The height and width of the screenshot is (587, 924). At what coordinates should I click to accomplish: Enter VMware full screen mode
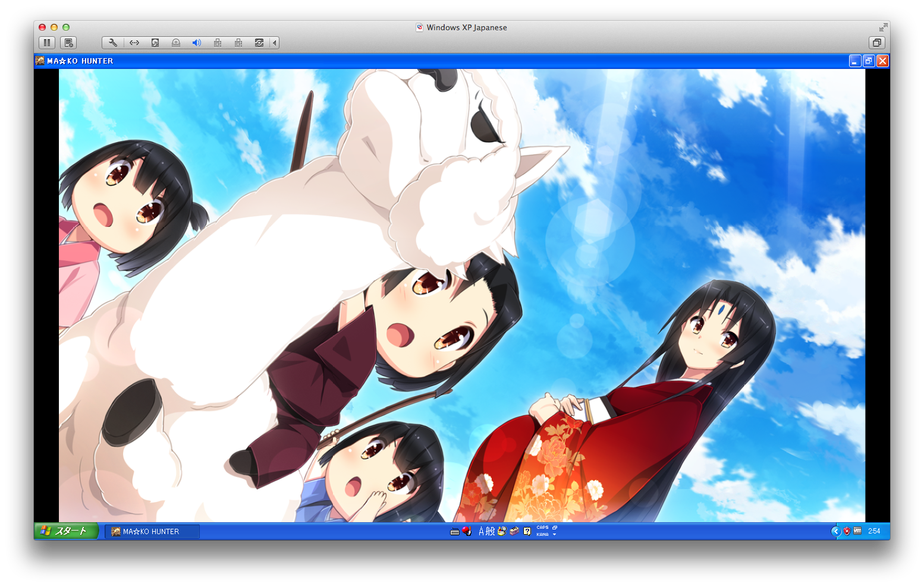point(884,27)
